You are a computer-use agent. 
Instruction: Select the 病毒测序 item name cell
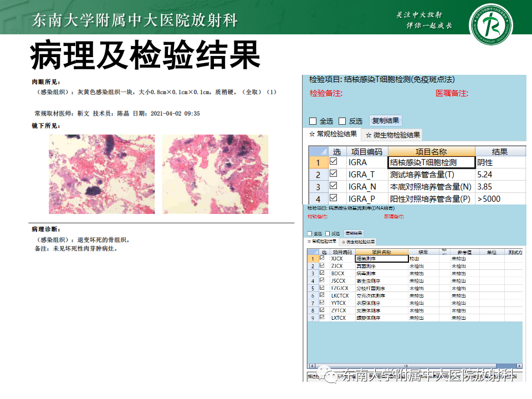tap(382, 273)
